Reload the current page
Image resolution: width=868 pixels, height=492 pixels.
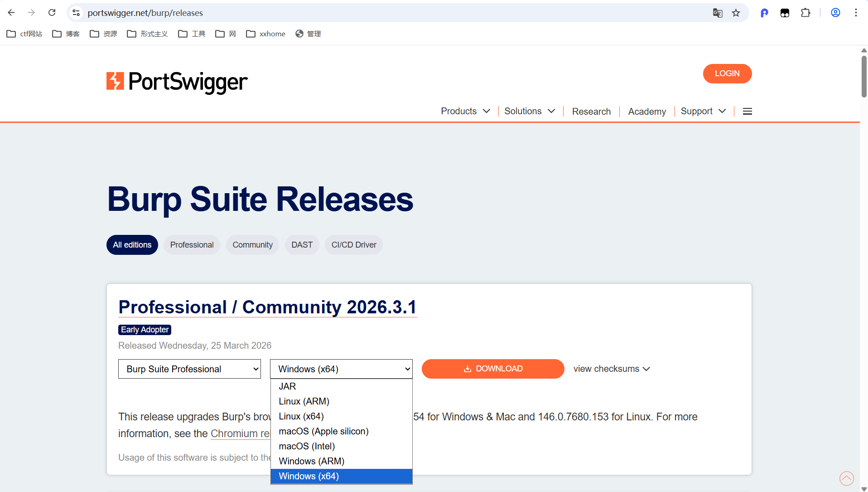click(52, 13)
